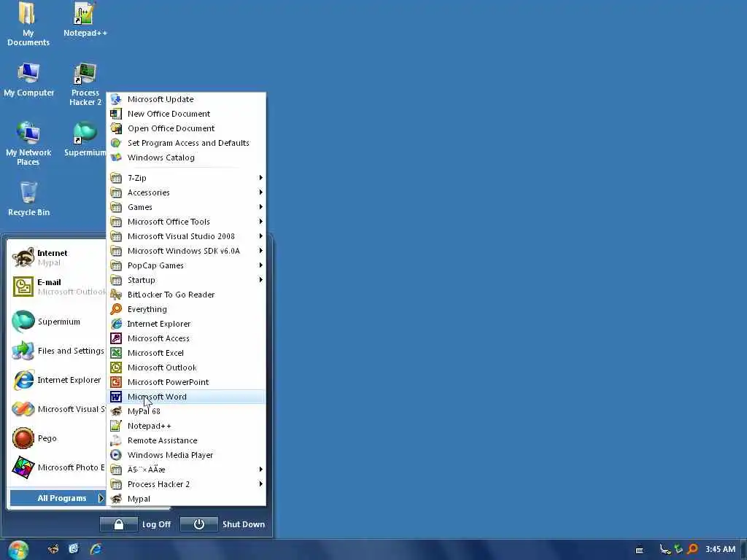747x560 pixels.
Task: Expand the Games submenu
Action: [x=186, y=207]
